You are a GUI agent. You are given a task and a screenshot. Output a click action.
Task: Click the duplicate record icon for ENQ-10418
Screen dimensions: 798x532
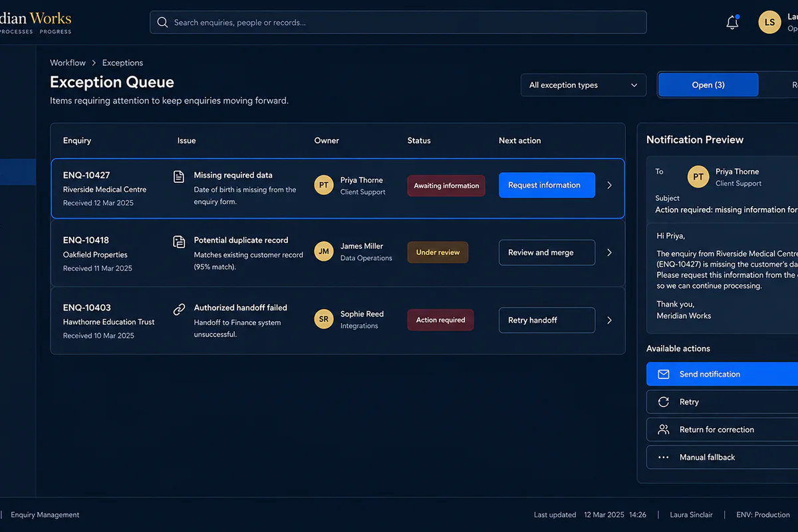coord(179,241)
